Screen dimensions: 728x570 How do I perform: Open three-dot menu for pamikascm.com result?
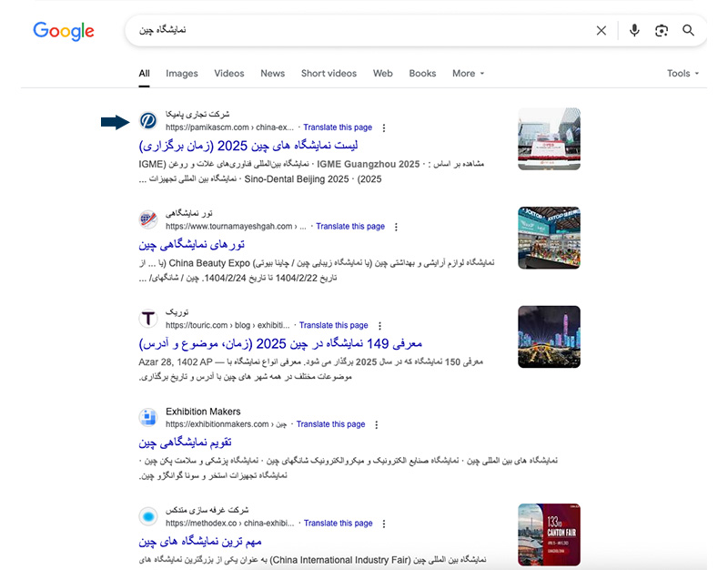383,127
